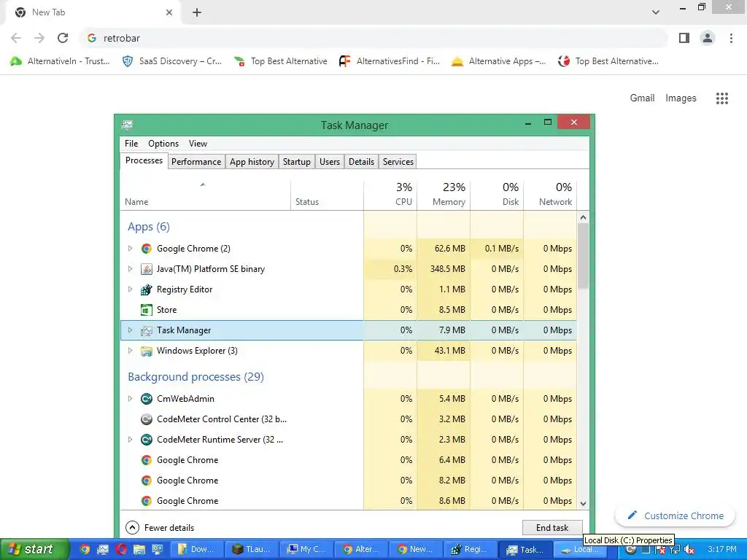Screen dimensions: 747x560
Task: Switch to the Performance tab
Action: [x=196, y=162]
